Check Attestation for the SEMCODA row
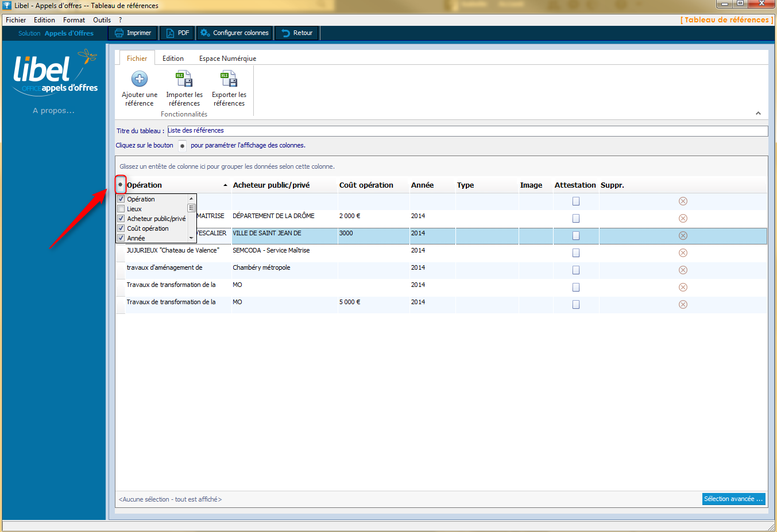This screenshot has height=532, width=777. click(x=576, y=253)
